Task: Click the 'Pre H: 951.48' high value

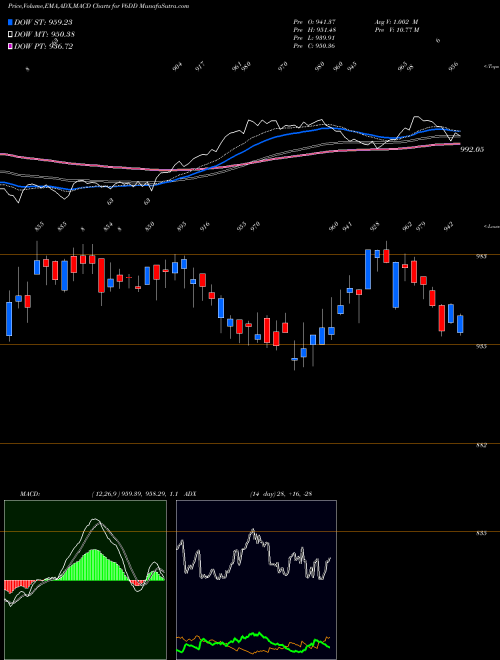Action: (314, 30)
